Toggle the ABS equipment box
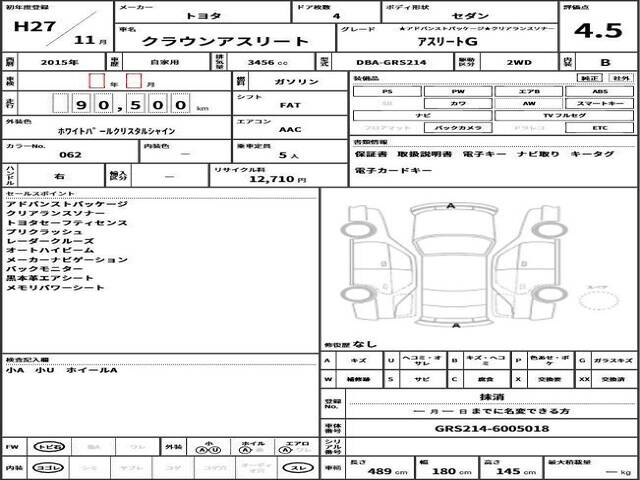The width and height of the screenshot is (640, 480). coord(600,91)
